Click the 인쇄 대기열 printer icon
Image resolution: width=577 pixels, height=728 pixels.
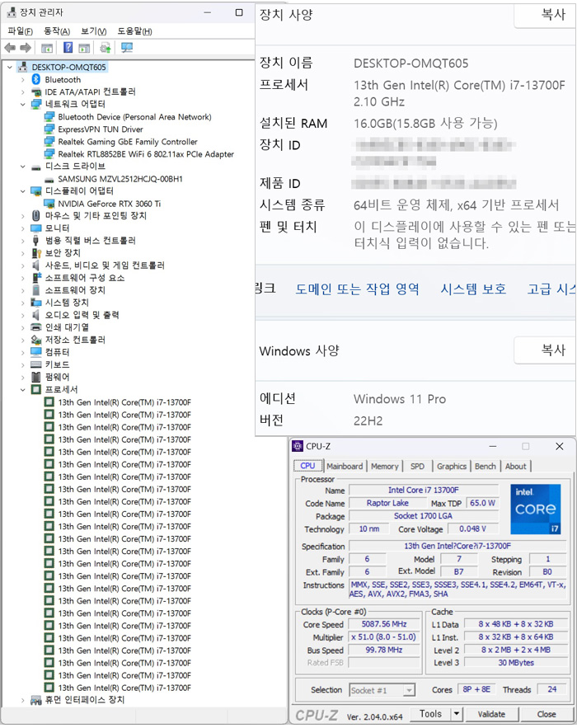click(x=35, y=327)
